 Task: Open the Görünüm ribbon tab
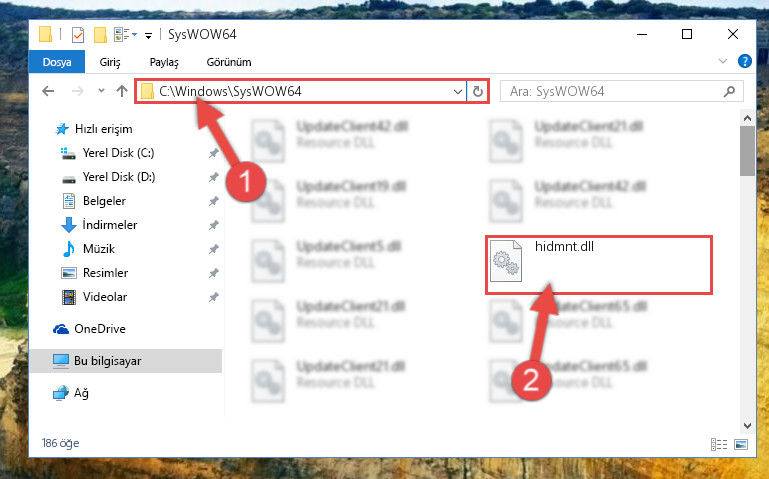[229, 62]
